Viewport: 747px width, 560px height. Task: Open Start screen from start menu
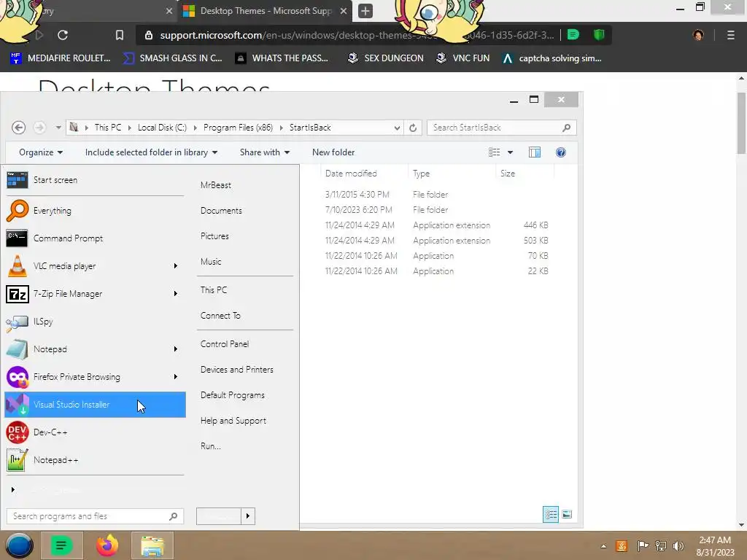click(x=94, y=180)
